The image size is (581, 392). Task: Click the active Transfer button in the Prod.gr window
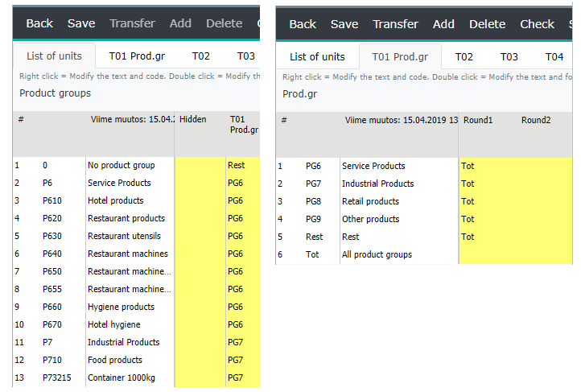(x=395, y=24)
